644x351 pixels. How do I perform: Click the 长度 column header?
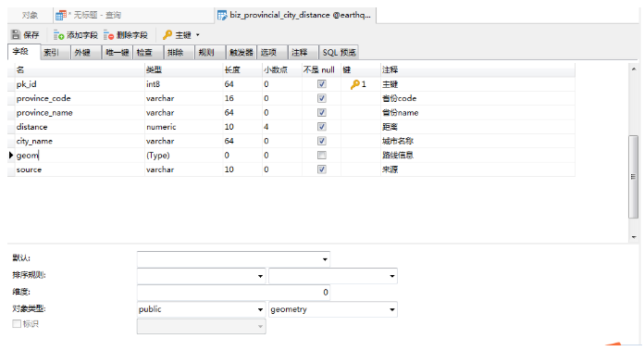tap(242, 69)
